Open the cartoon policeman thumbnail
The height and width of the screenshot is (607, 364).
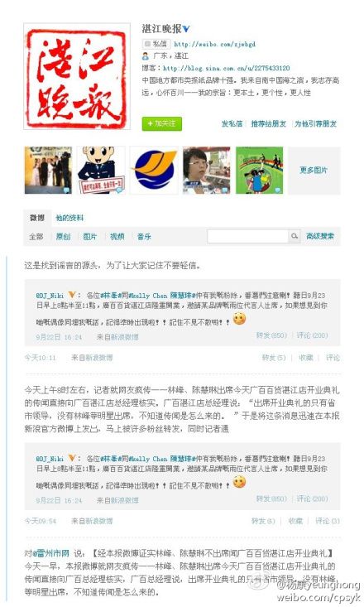(101, 170)
